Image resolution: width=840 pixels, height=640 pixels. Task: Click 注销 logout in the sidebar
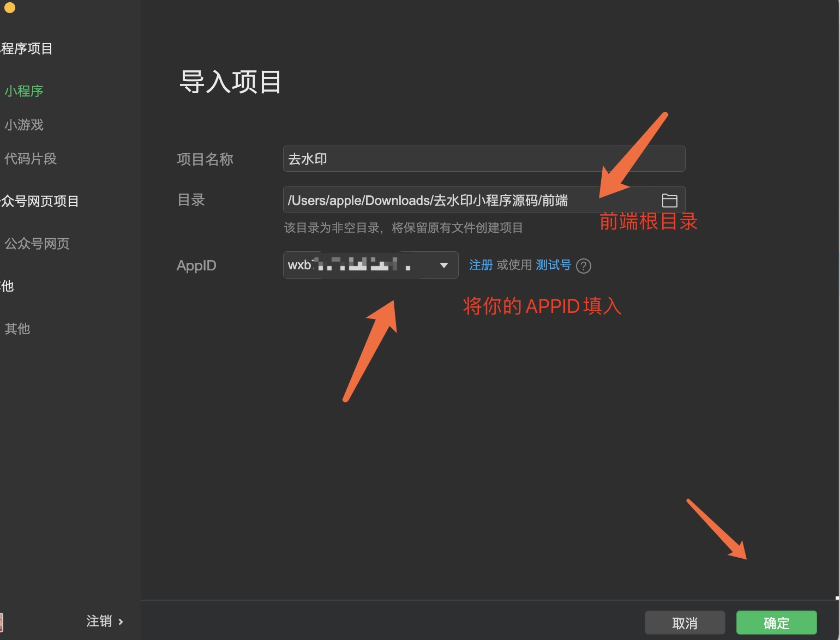(105, 621)
